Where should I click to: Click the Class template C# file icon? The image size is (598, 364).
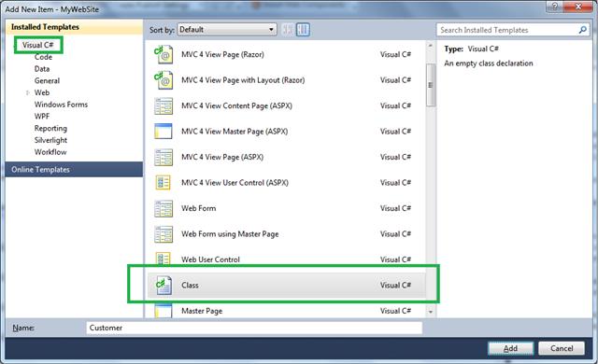click(164, 286)
